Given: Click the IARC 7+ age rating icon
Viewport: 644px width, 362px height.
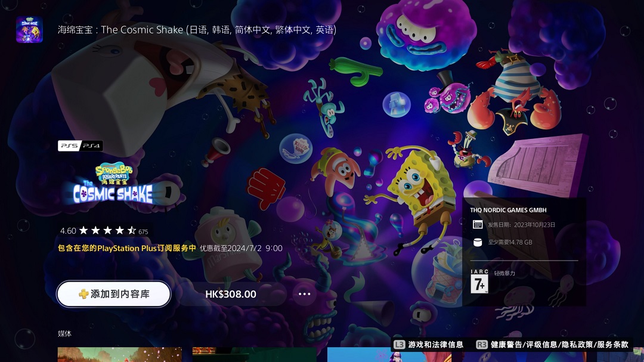Looking at the screenshot, I should click(x=479, y=281).
